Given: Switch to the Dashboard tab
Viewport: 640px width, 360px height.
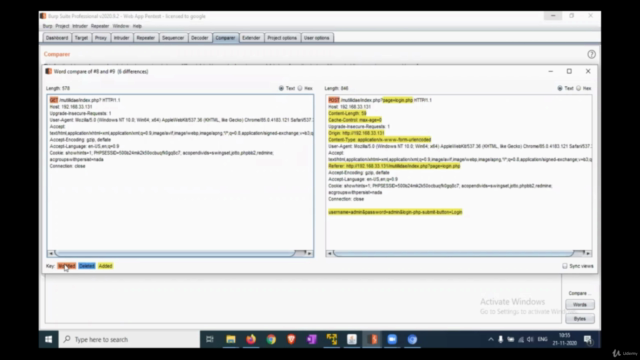Looking at the screenshot, I should pyautogui.click(x=57, y=38).
